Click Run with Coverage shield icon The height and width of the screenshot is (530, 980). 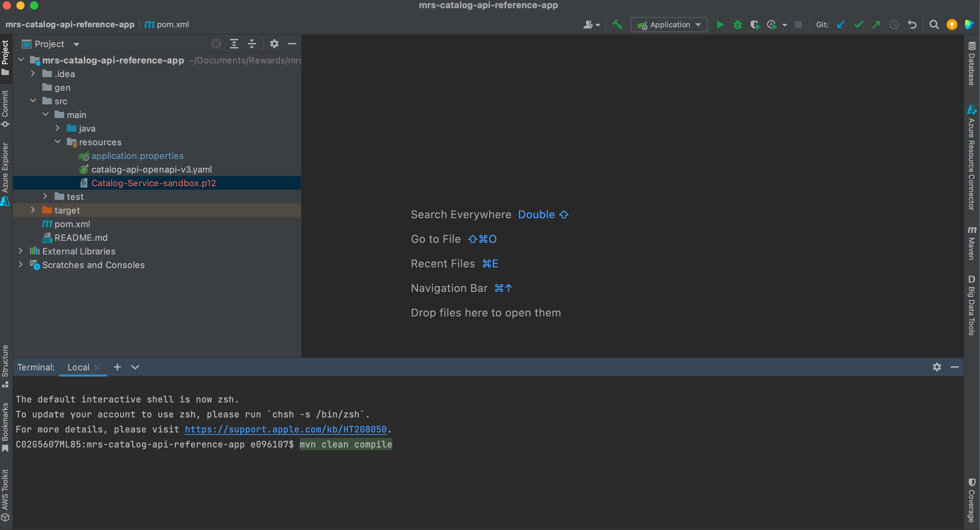(755, 25)
